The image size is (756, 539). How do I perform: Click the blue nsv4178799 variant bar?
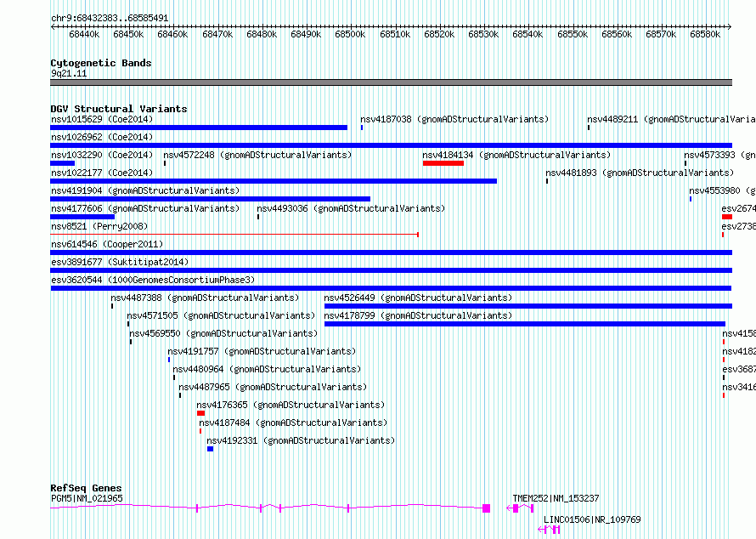point(525,324)
